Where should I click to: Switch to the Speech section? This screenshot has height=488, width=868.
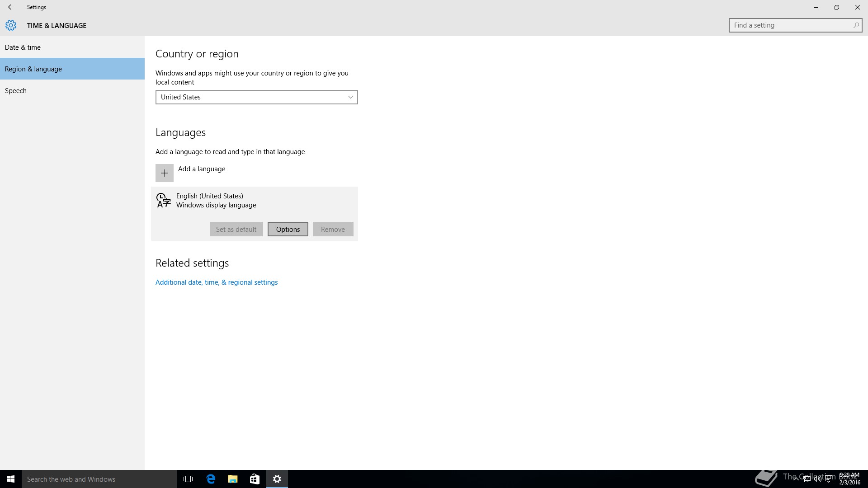coord(16,91)
